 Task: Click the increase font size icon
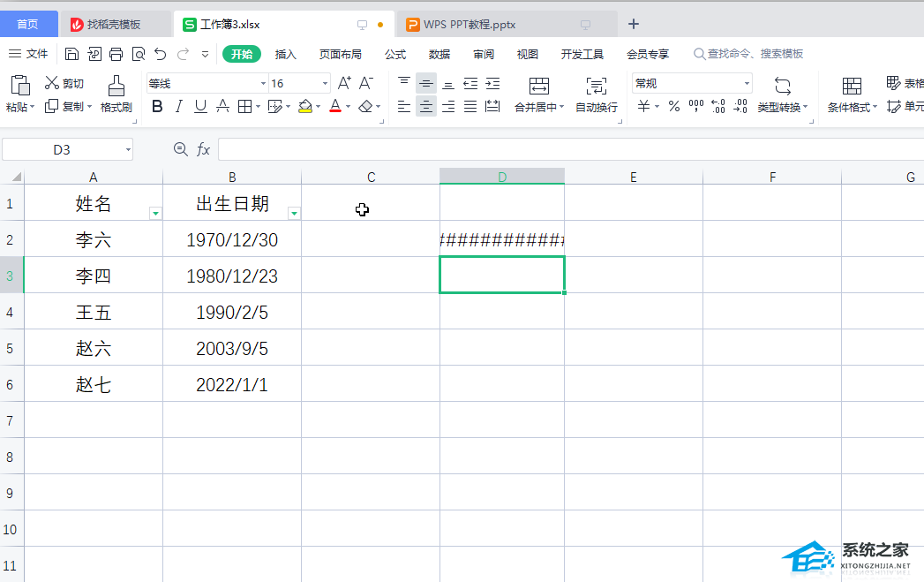pyautogui.click(x=344, y=83)
